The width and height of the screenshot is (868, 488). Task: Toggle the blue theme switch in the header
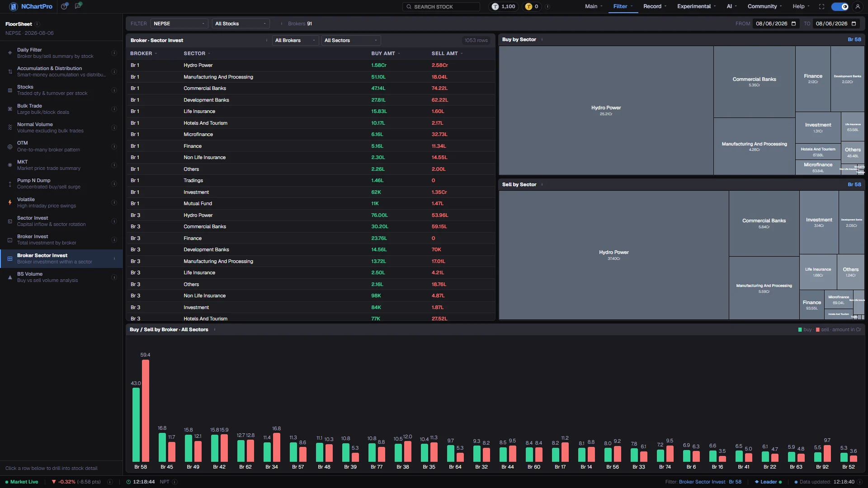pyautogui.click(x=840, y=6)
